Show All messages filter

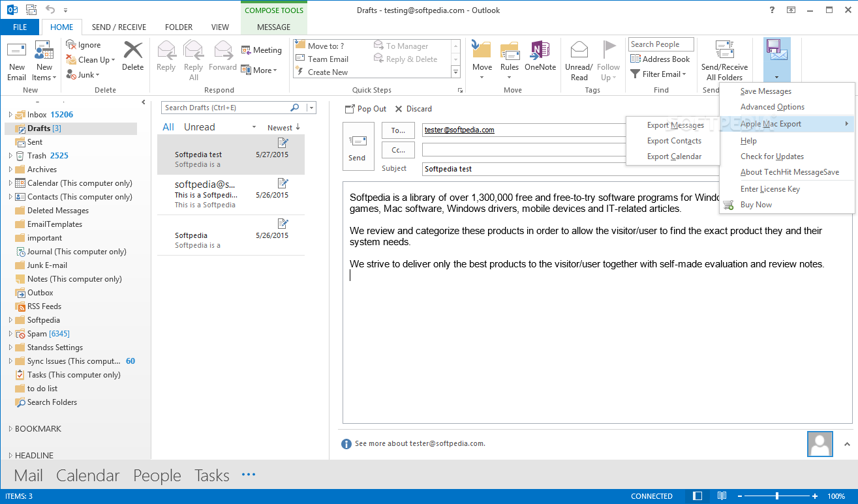pyautogui.click(x=168, y=127)
